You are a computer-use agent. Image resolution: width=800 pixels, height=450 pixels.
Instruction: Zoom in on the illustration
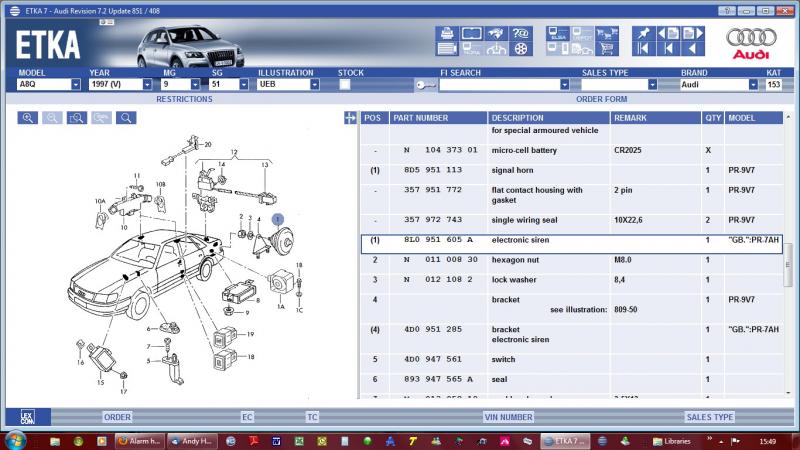coord(28,118)
